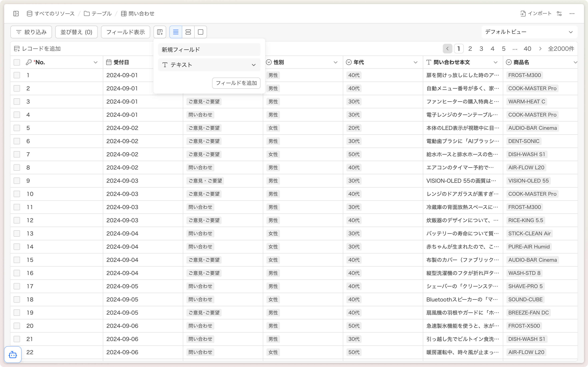Go to page 3 in pagination
Viewport: 588px width, 367px height.
pyautogui.click(x=481, y=49)
